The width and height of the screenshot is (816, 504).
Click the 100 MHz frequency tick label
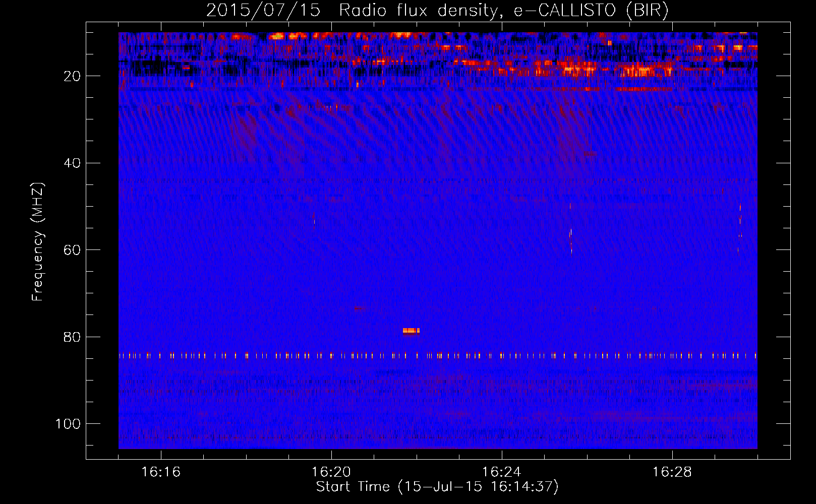tap(68, 424)
